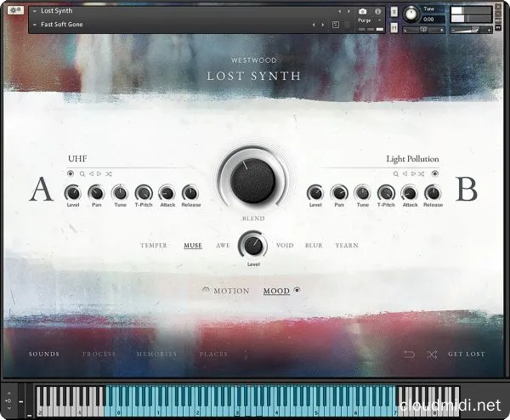
Task: Click layer B Release knob
Action: coord(433,193)
